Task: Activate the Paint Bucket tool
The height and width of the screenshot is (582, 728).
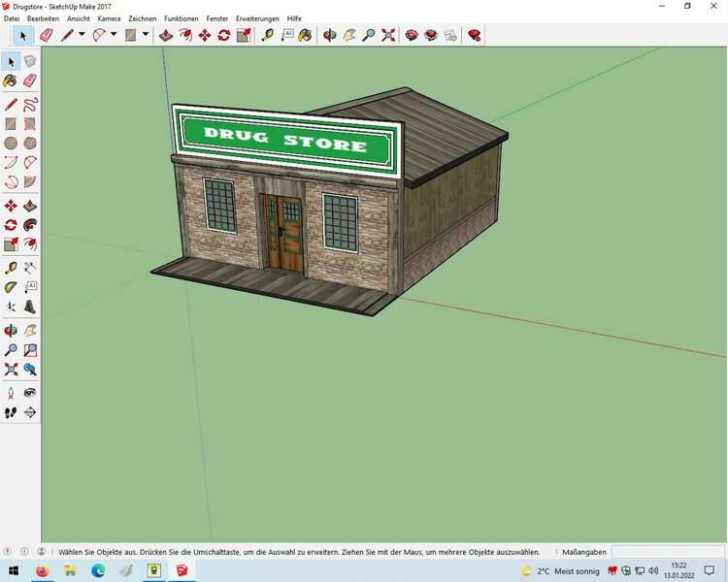Action: coord(11,81)
